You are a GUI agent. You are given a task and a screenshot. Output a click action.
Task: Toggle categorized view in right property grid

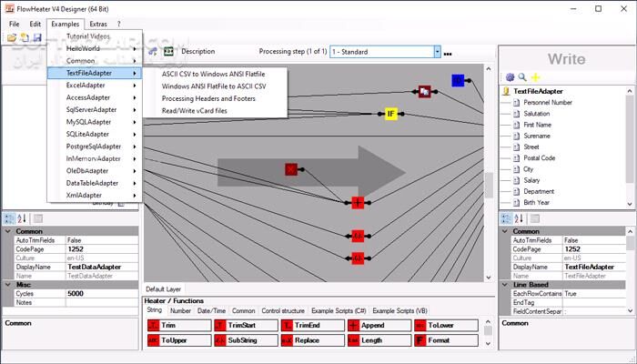point(506,218)
